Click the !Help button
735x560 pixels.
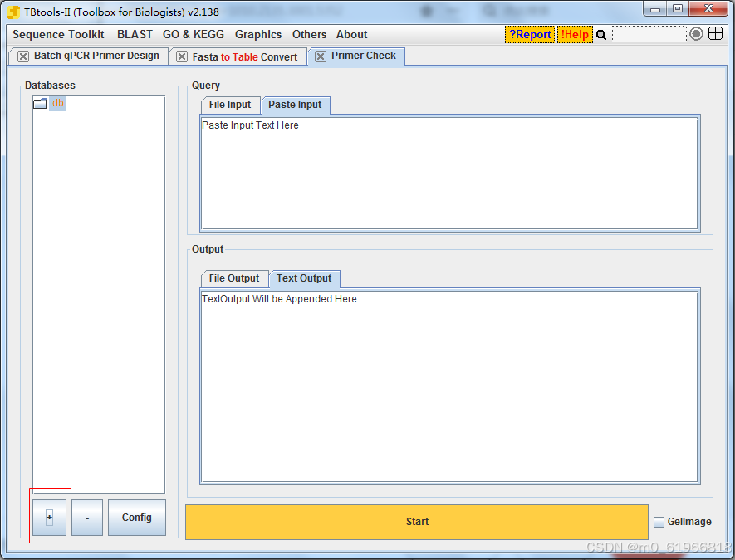[x=575, y=35]
